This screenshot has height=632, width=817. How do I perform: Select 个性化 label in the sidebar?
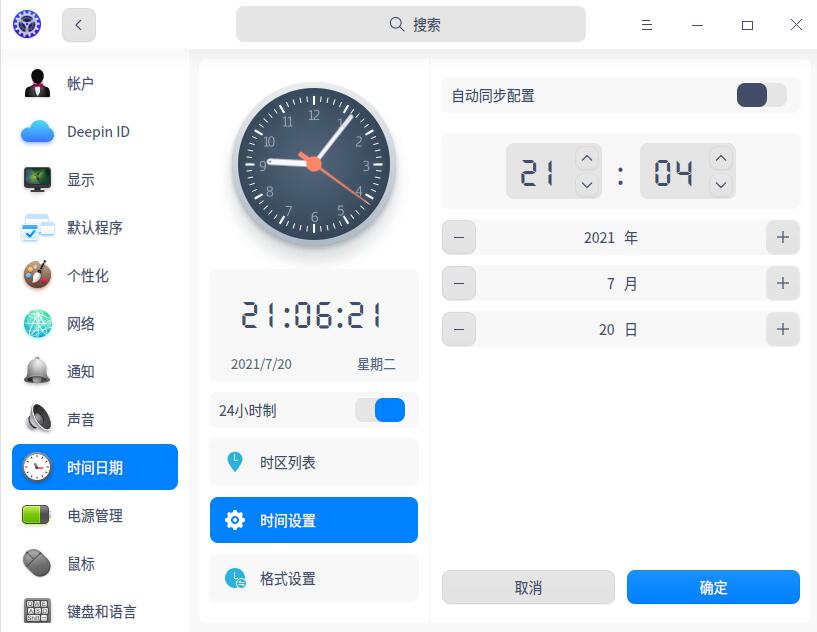pyautogui.click(x=88, y=276)
